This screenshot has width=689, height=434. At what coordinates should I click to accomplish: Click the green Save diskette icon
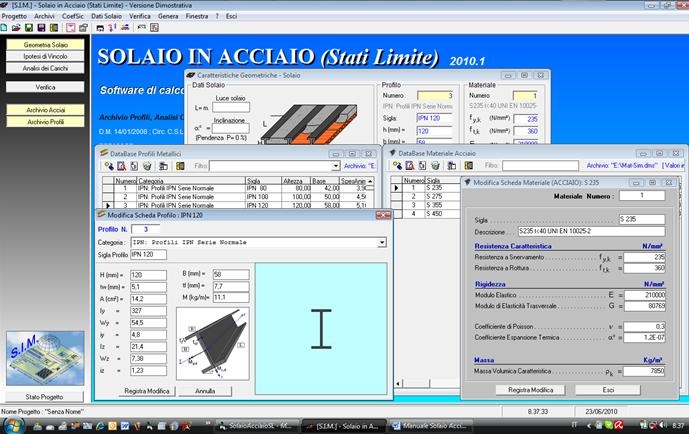click(x=29, y=28)
